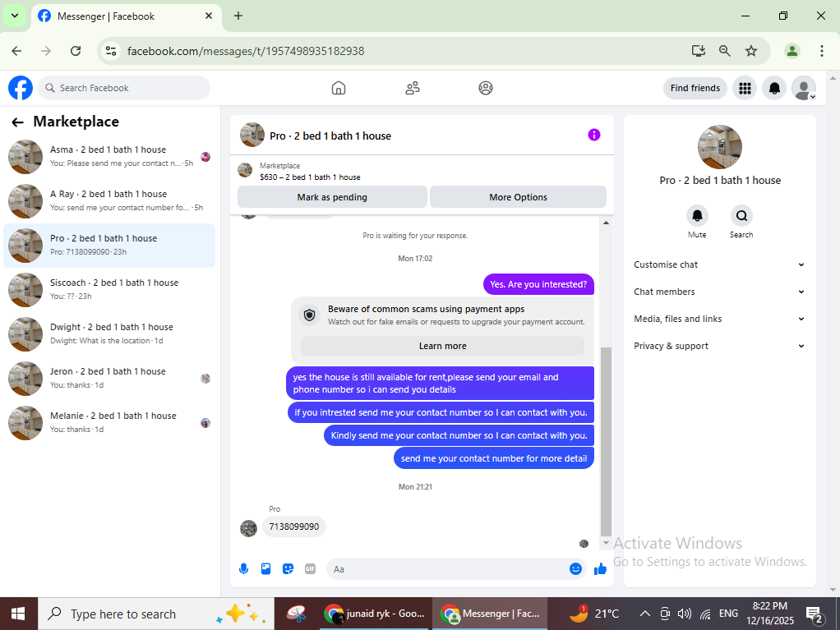Click Windows taskbar search box
The height and width of the screenshot is (630, 840).
click(x=156, y=614)
